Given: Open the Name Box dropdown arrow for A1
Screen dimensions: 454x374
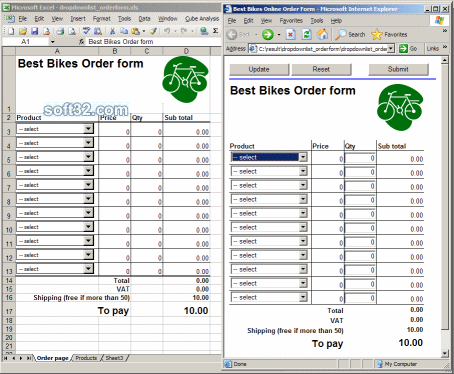Looking at the screenshot, I should point(53,42).
